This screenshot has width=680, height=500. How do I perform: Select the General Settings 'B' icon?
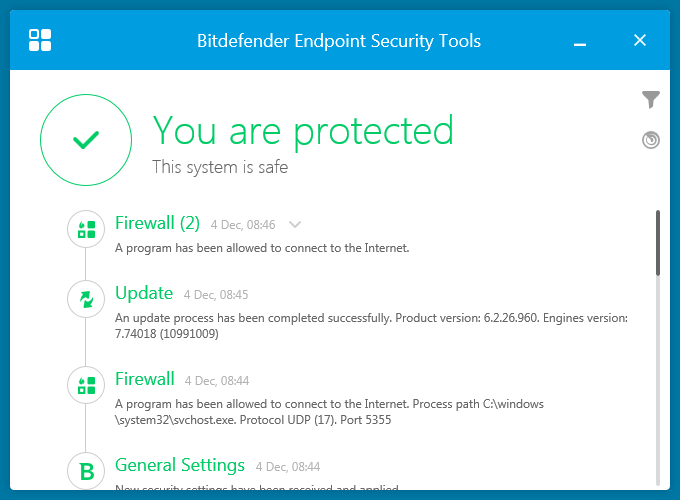click(x=86, y=471)
